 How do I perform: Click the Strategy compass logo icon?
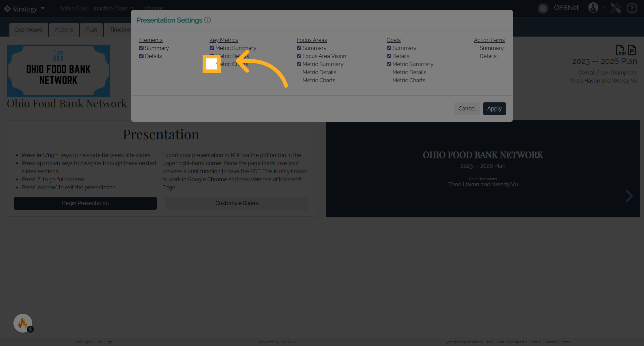(x=7, y=9)
